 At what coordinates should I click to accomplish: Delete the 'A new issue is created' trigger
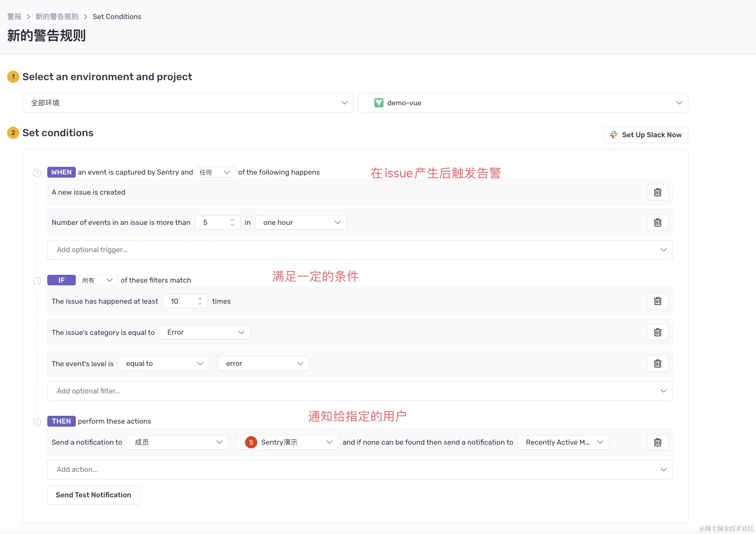click(657, 192)
